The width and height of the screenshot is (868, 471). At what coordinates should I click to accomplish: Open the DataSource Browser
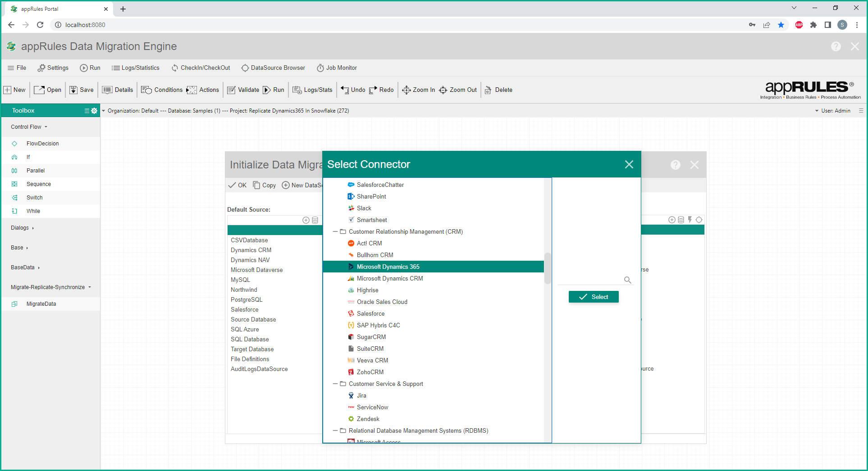273,68
